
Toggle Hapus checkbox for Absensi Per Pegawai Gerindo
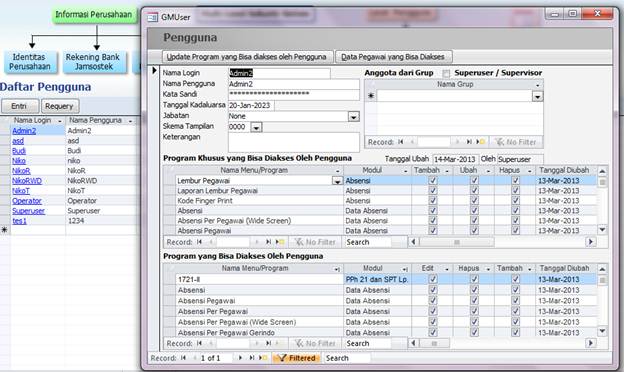[x=474, y=332]
